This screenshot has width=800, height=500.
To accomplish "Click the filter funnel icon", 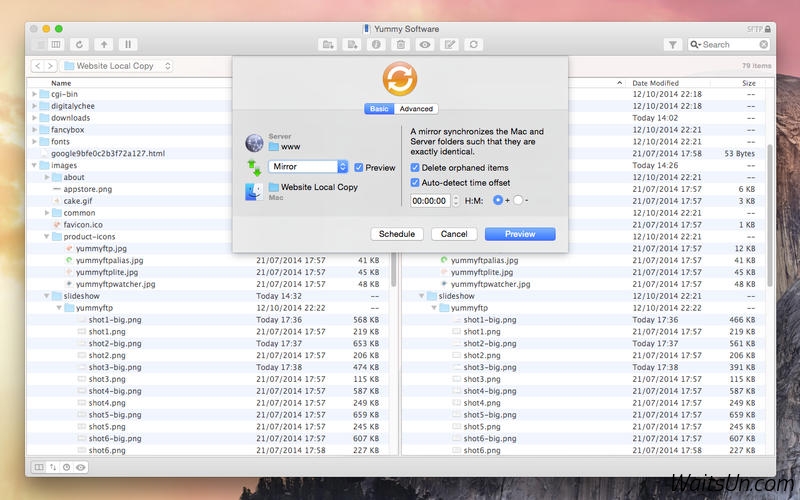I will point(673,45).
